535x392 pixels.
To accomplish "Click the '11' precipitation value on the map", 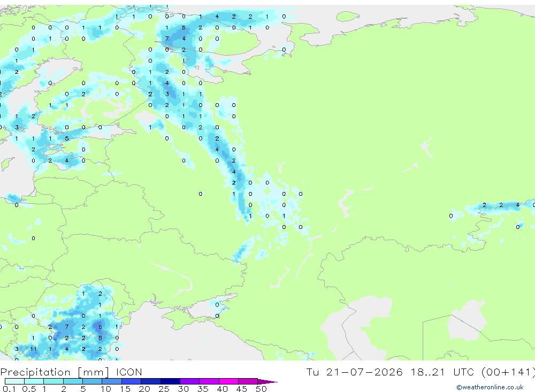I will [33, 349].
